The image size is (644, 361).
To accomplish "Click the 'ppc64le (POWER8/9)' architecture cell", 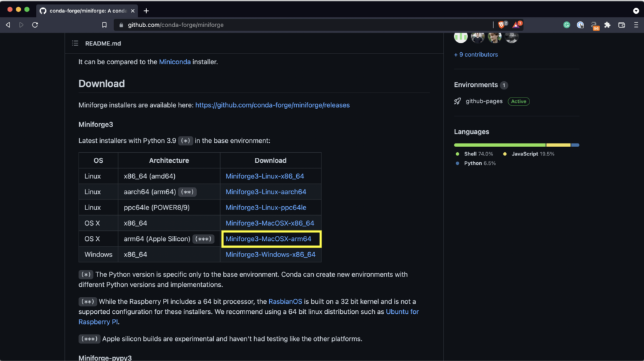I will point(169,208).
